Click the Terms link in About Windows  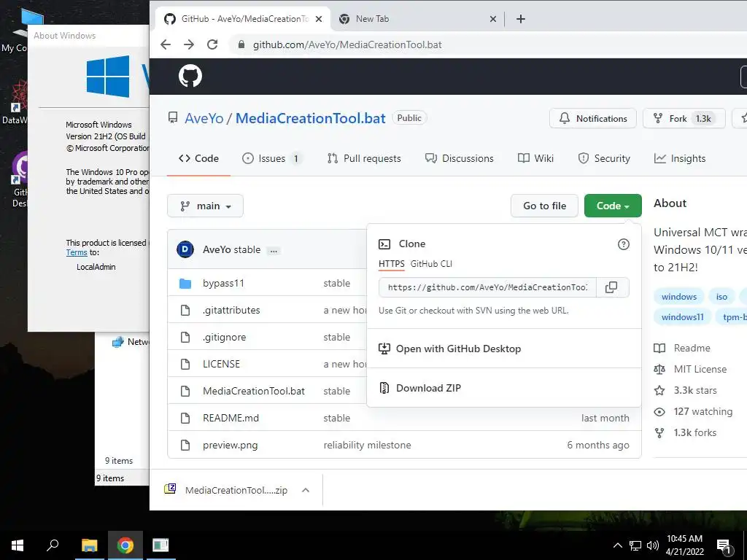[77, 253]
